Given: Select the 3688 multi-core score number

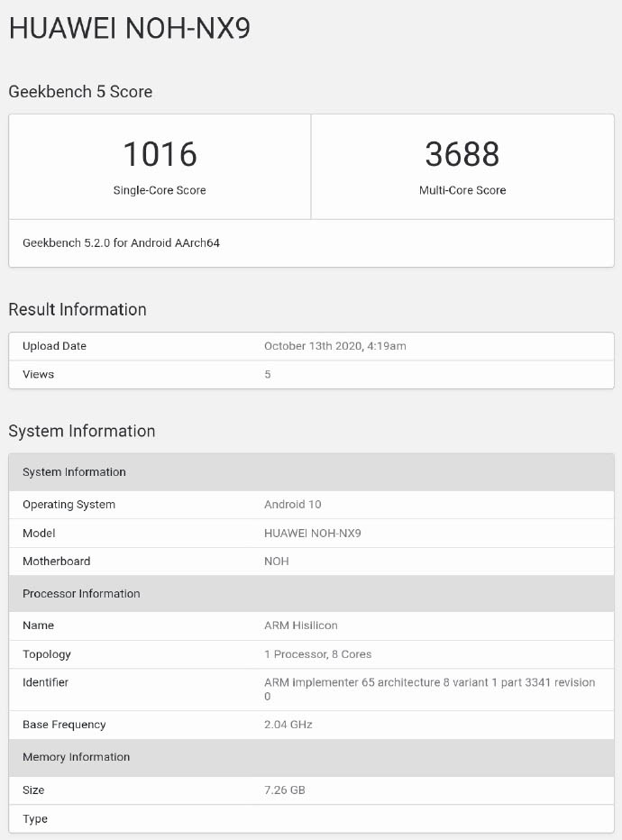Looking at the screenshot, I should point(462,154).
